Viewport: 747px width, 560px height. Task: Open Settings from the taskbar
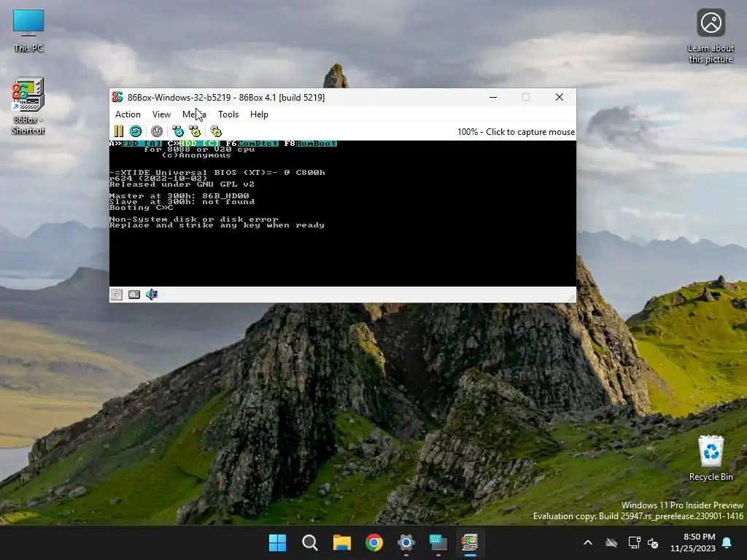coord(406,542)
